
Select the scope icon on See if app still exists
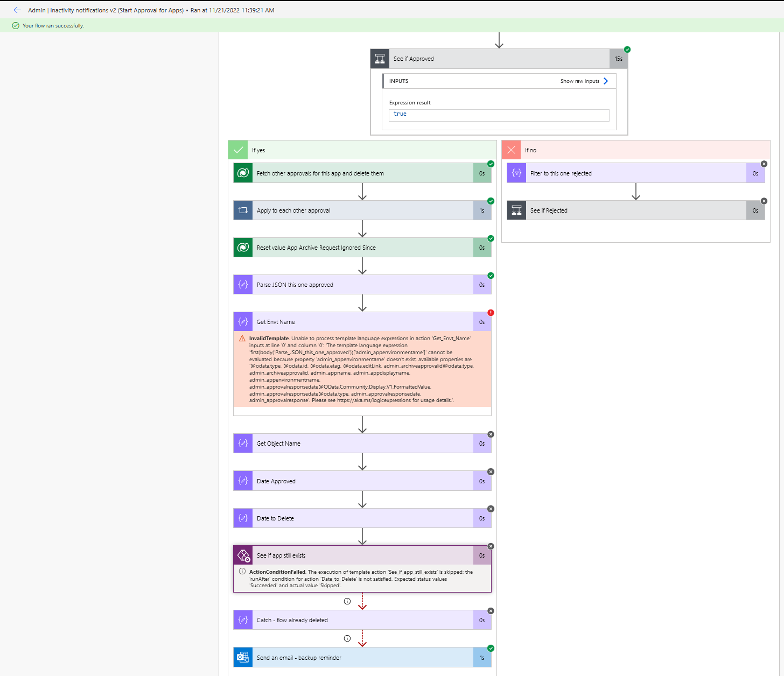(x=243, y=555)
